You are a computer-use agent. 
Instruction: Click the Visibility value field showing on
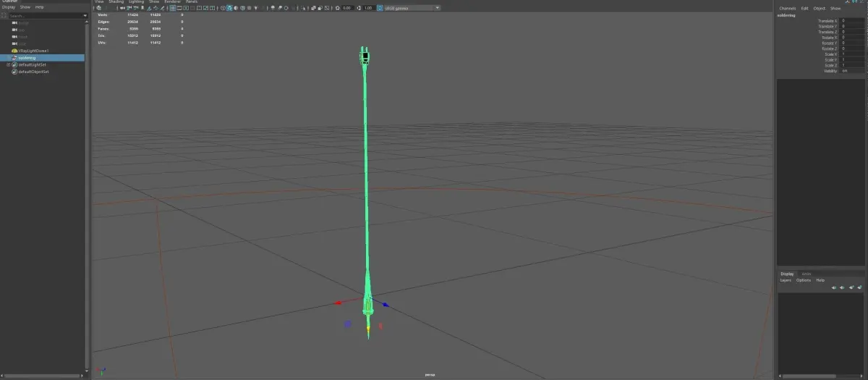click(851, 71)
